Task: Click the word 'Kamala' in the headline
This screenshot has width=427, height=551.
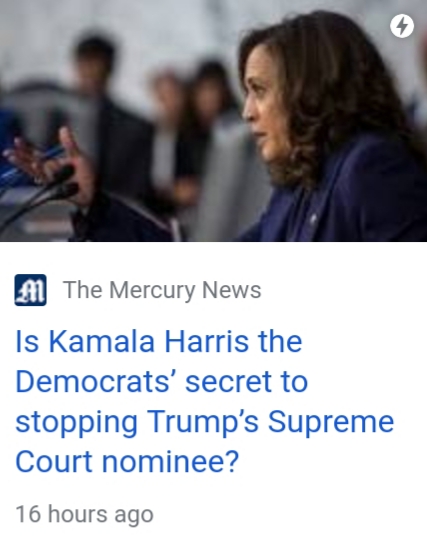Action: click(102, 342)
